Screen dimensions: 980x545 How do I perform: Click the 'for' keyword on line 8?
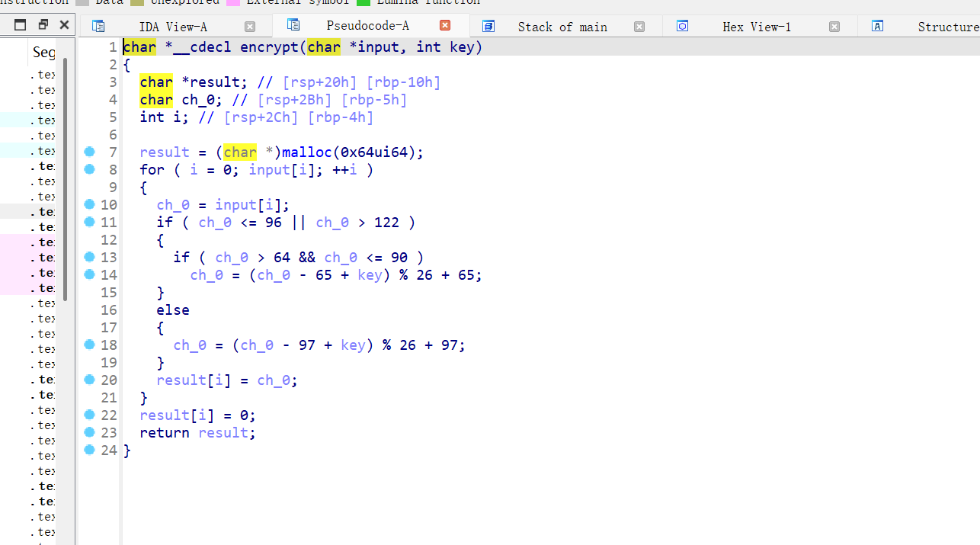coord(152,170)
